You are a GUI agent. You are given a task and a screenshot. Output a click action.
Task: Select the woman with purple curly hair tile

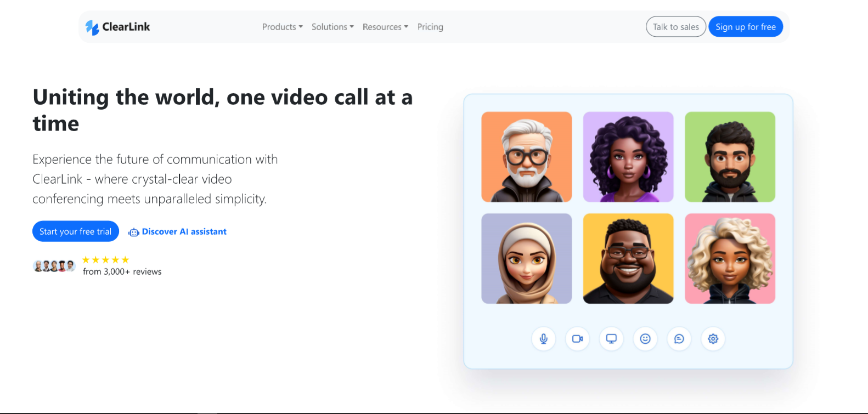(x=628, y=157)
